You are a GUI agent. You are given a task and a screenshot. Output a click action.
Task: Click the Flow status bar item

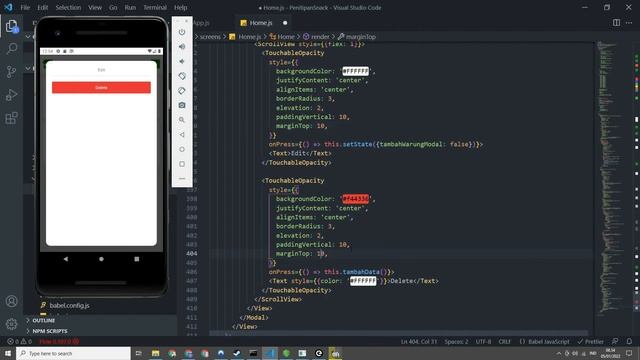click(59, 341)
